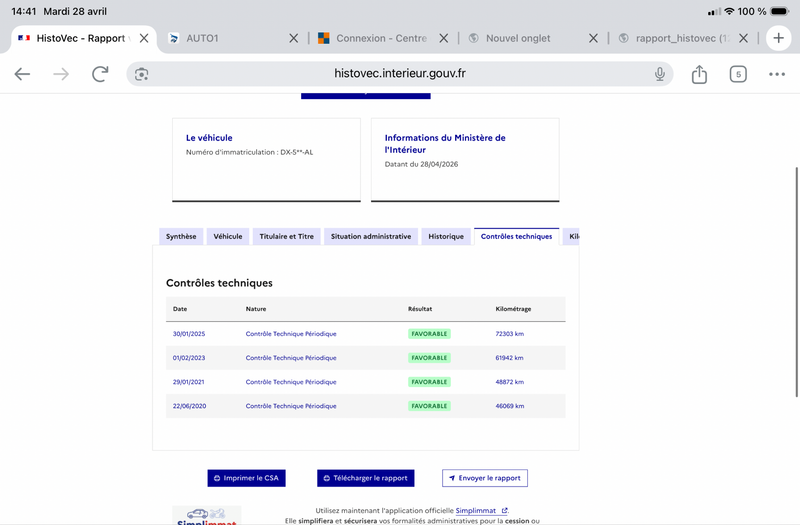
Task: Tap the browser back arrow
Action: tap(22, 74)
